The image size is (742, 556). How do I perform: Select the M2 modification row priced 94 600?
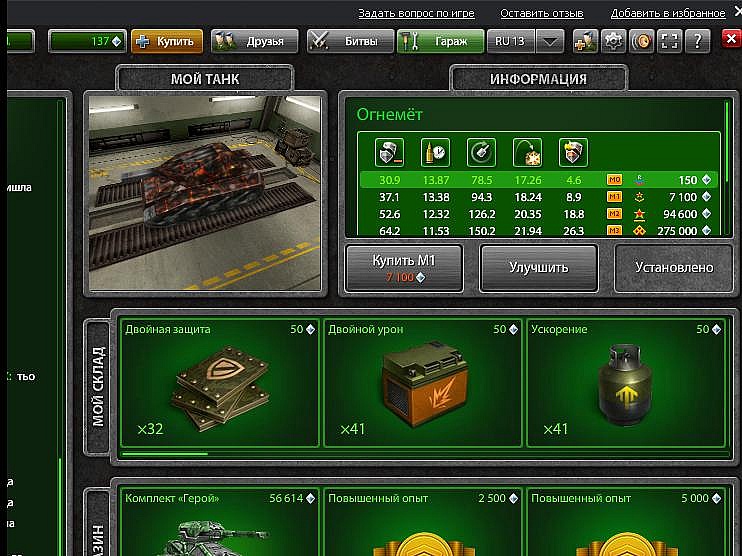pos(539,214)
